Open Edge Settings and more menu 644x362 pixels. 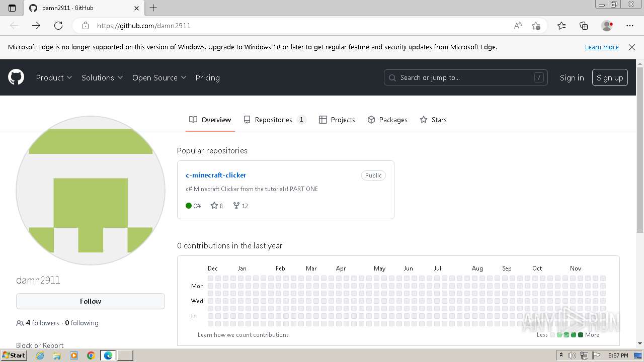point(630,26)
